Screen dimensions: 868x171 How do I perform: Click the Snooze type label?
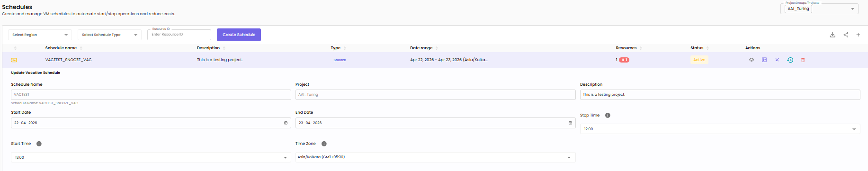click(x=340, y=60)
